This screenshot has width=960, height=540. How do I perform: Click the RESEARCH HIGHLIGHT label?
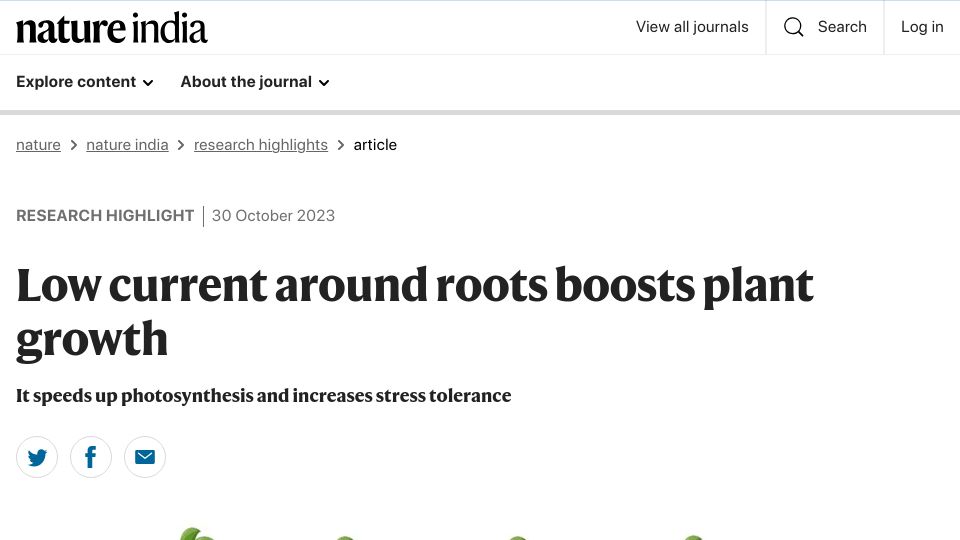(105, 216)
